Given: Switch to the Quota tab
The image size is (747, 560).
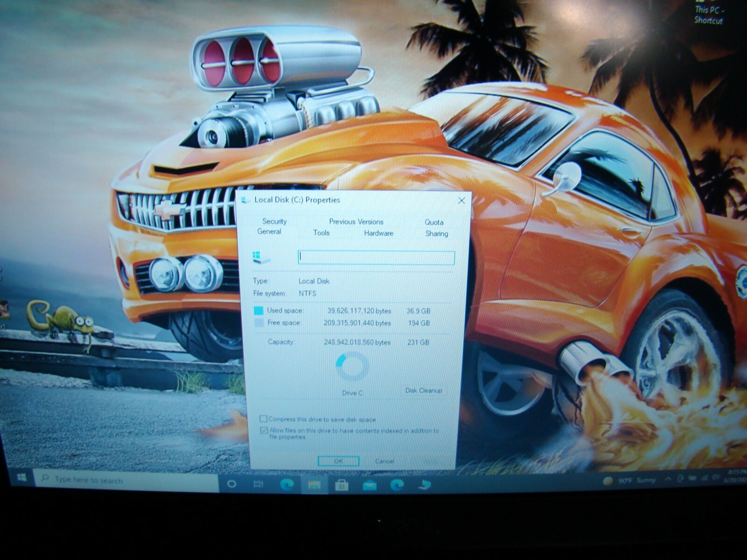Looking at the screenshot, I should [434, 222].
